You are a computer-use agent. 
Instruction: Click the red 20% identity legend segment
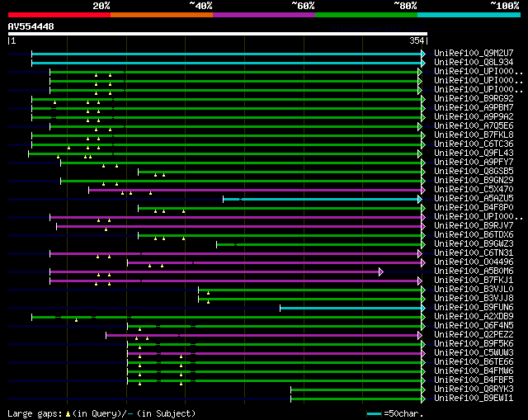click(59, 15)
